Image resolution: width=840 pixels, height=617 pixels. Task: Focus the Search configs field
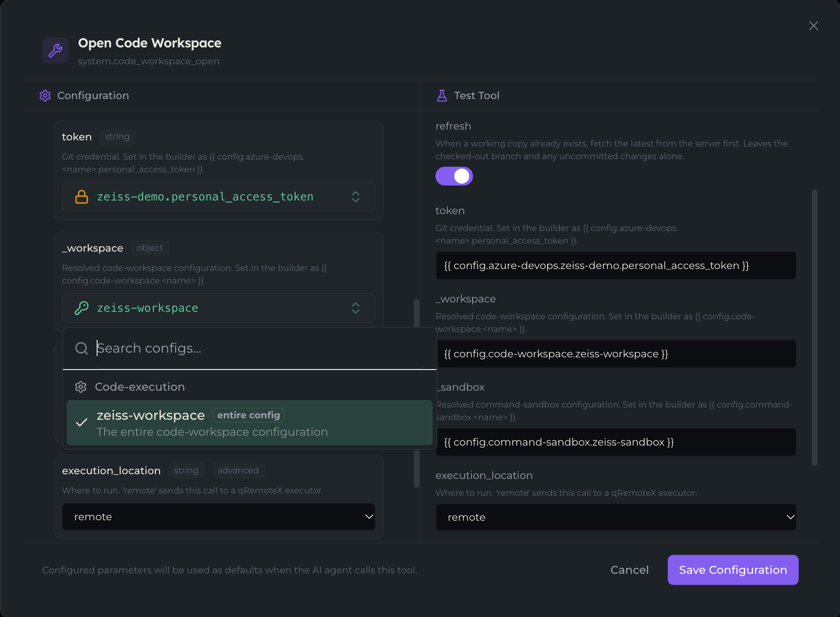point(250,348)
